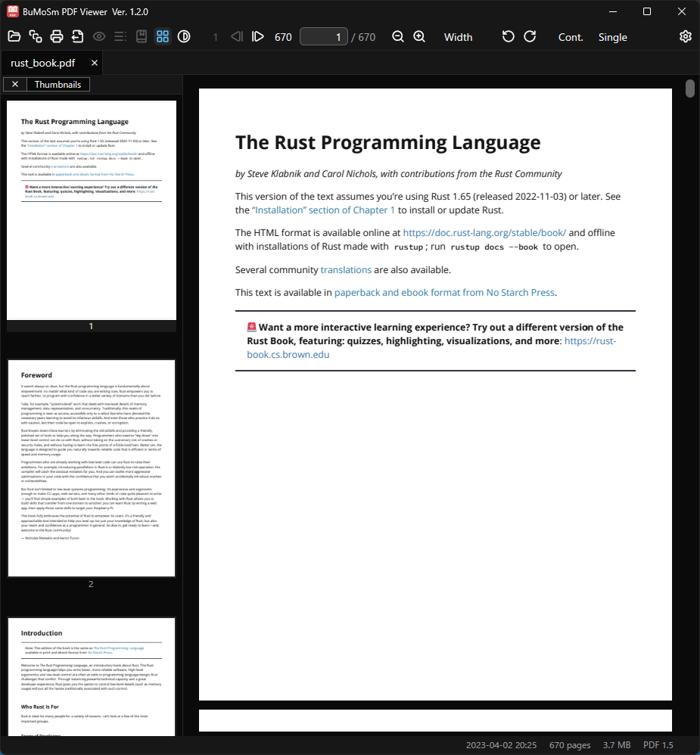
Task: Click the 670 pages status entry
Action: pos(570,745)
